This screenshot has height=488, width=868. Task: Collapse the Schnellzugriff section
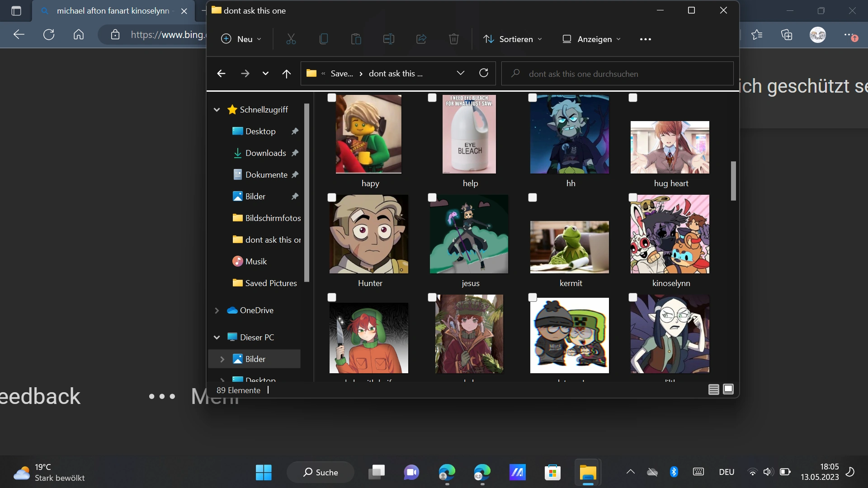(217, 110)
